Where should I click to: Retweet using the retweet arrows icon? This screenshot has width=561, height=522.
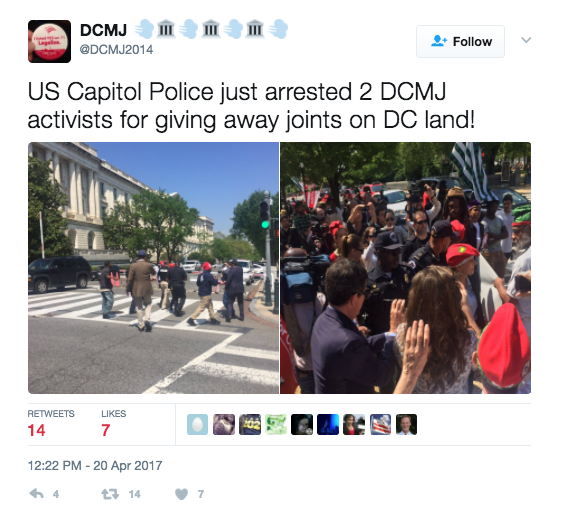pyautogui.click(x=110, y=494)
